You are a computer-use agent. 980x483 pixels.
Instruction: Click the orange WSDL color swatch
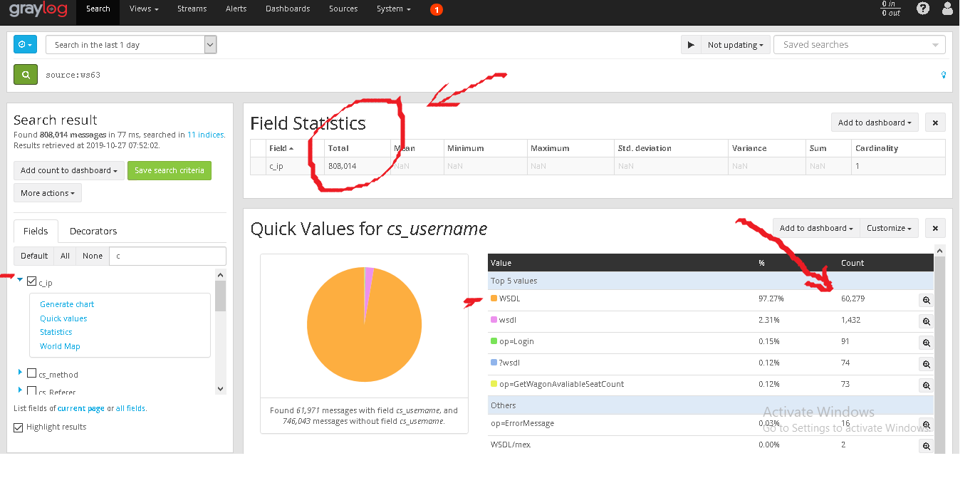coord(494,298)
